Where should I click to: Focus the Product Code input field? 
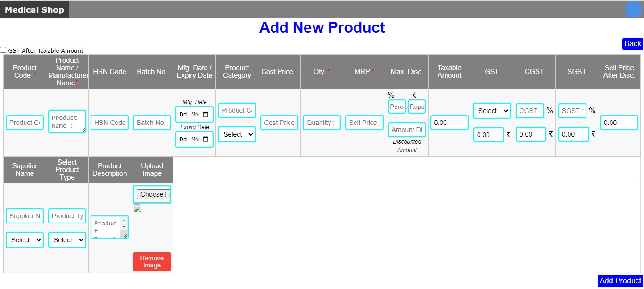(25, 123)
